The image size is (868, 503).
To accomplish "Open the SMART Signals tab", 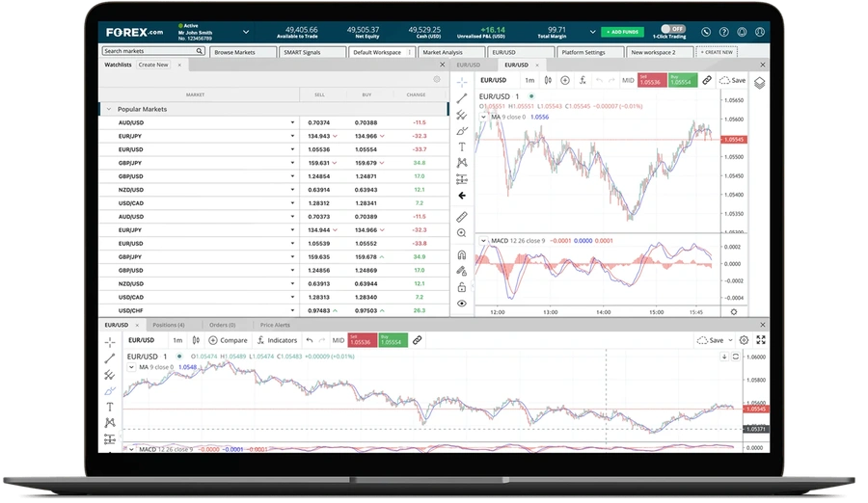I will point(312,52).
